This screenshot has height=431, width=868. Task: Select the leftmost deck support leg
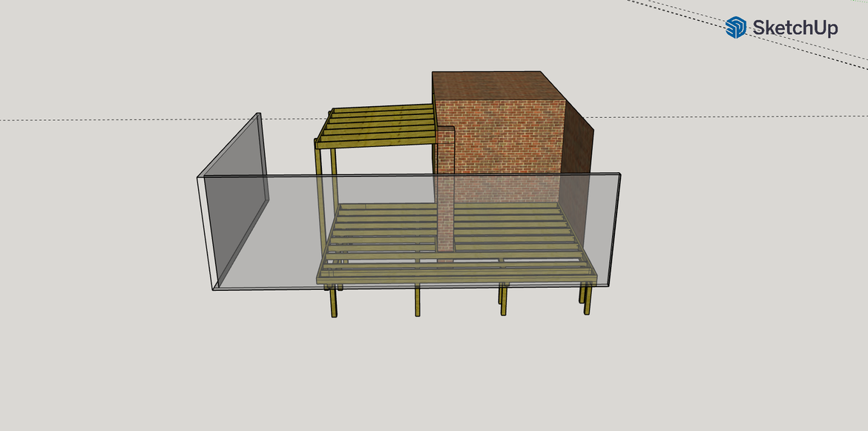click(x=333, y=301)
